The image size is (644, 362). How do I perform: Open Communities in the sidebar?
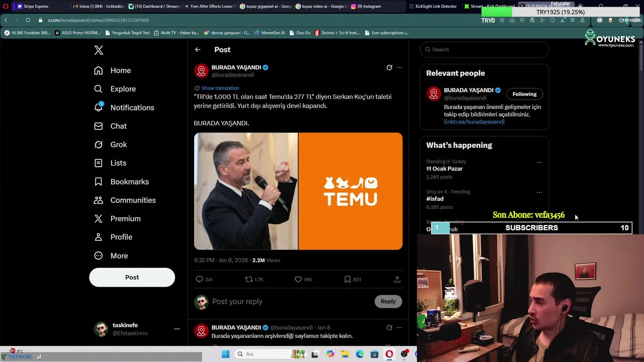[125, 200]
